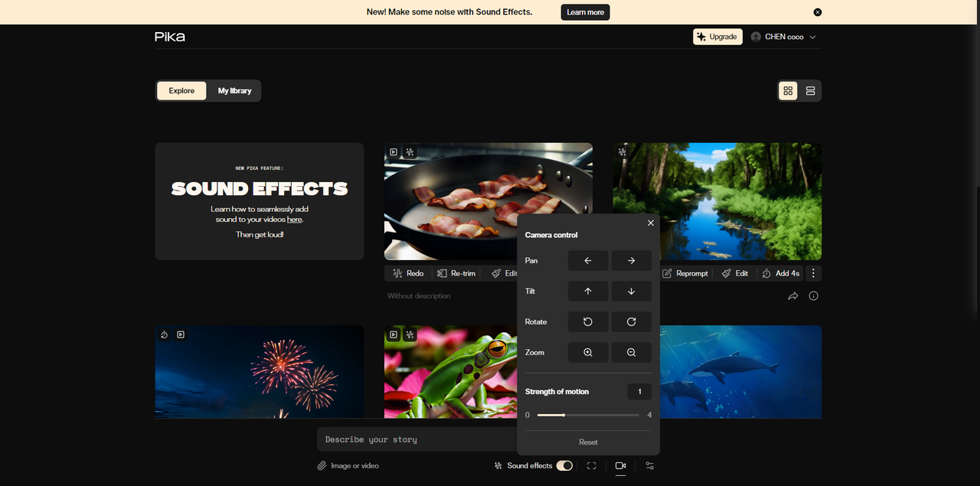The height and width of the screenshot is (486, 980).
Task: Pan camera left arrow button
Action: pos(588,260)
